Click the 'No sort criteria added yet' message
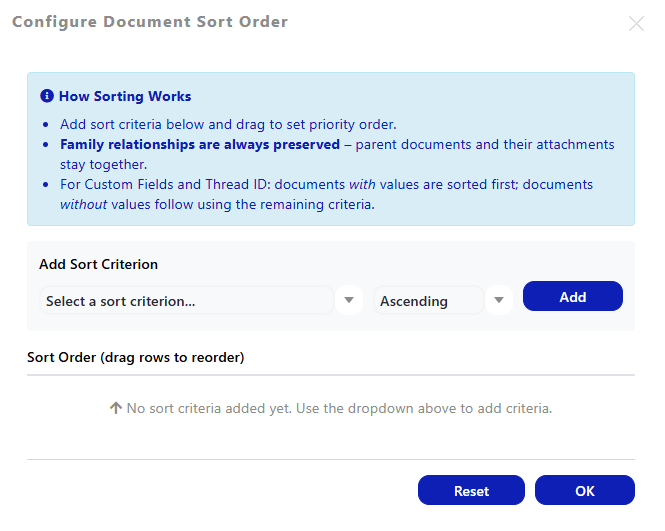 point(339,408)
